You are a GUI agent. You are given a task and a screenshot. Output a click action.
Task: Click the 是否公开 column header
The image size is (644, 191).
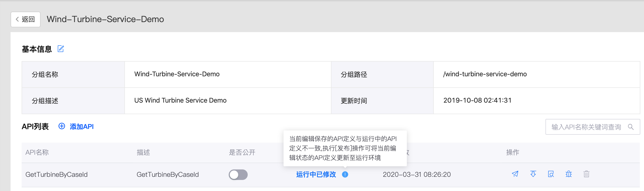pos(242,152)
